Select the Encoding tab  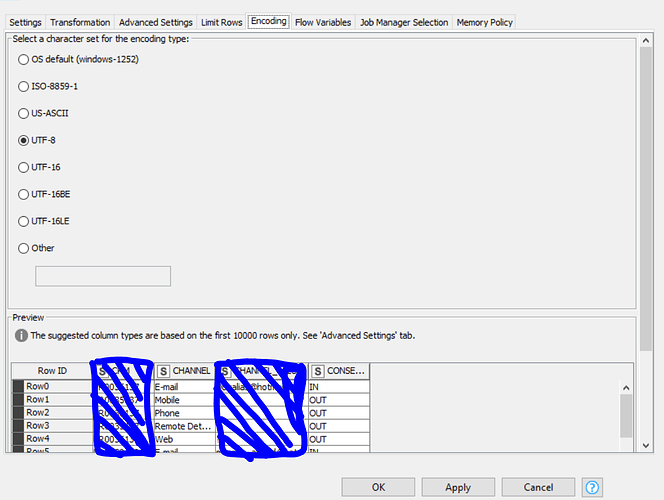(x=268, y=21)
